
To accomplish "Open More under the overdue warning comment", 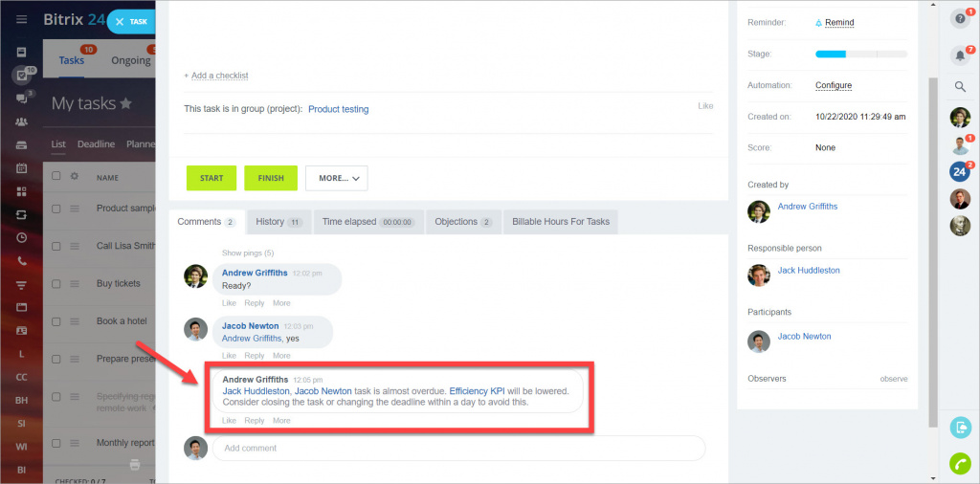I will [x=281, y=420].
